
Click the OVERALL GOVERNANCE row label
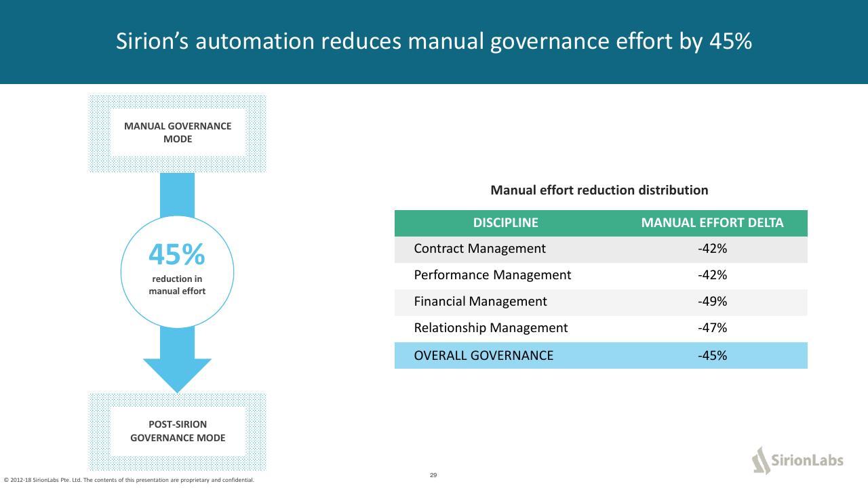click(x=484, y=356)
